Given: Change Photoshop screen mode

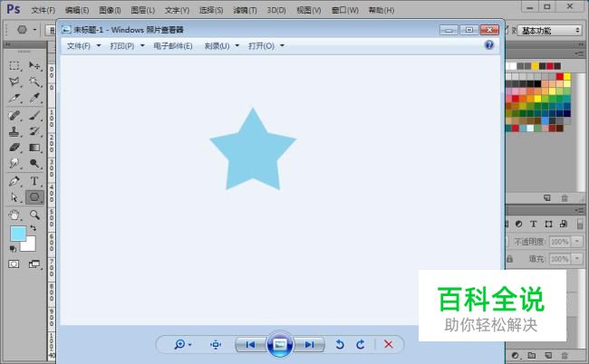Looking at the screenshot, I should coord(34,264).
